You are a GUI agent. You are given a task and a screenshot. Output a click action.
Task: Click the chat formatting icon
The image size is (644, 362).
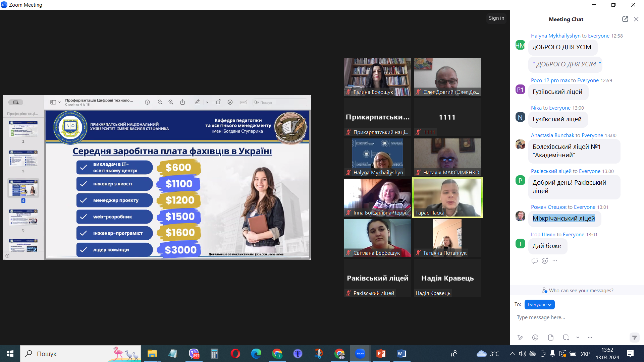pos(520,338)
